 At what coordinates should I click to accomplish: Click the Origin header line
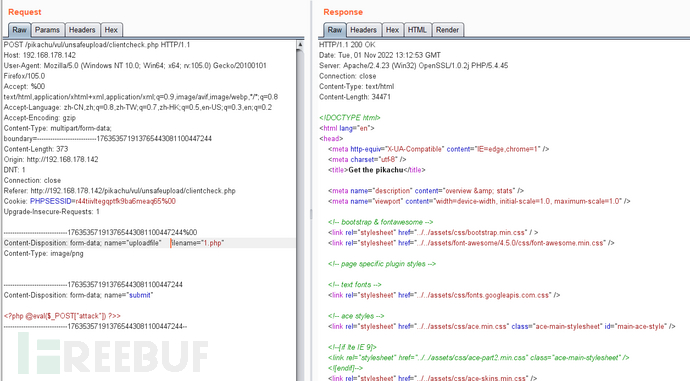(51, 159)
